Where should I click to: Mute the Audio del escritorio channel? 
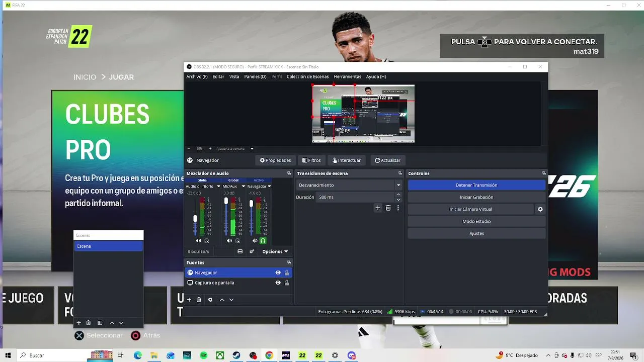[198, 241]
